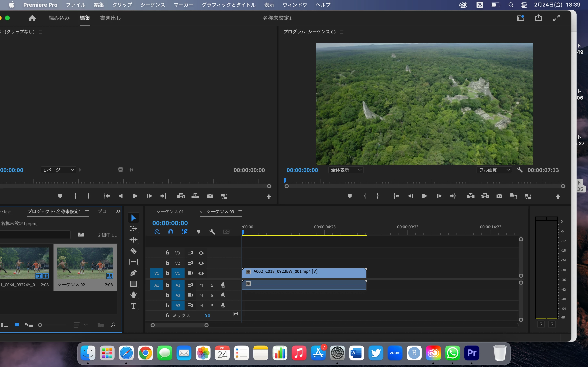Toggle snap in timeline magnet icon
This screenshot has width=588, height=367.
(x=170, y=232)
